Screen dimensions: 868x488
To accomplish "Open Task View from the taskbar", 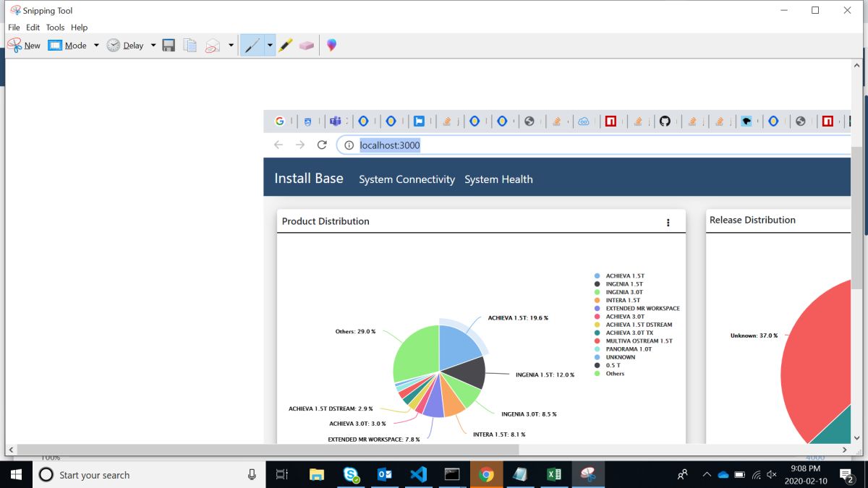I will click(282, 474).
